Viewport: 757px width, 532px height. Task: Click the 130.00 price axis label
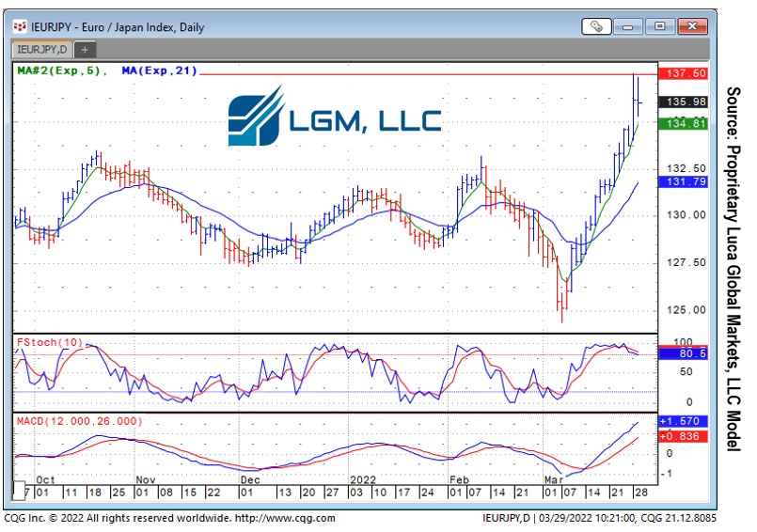click(686, 215)
